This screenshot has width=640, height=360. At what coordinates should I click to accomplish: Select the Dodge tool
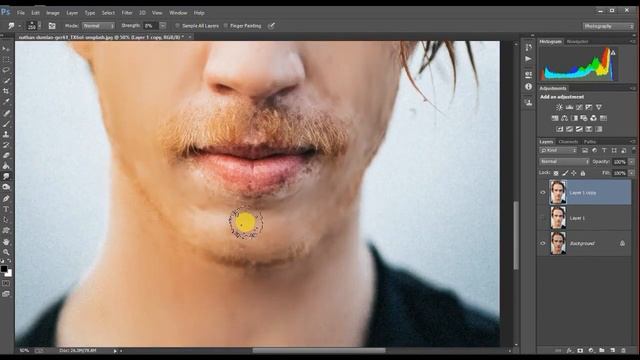point(6,187)
